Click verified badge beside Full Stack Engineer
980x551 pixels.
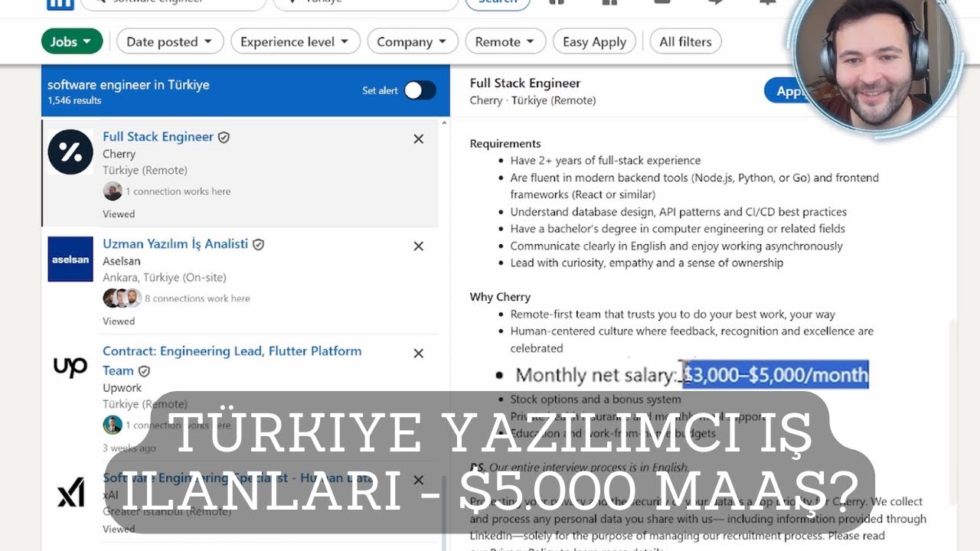coord(224,137)
